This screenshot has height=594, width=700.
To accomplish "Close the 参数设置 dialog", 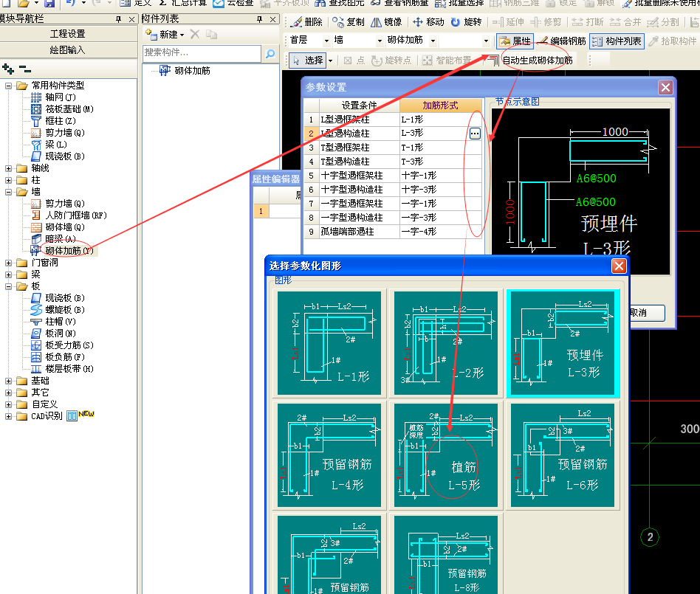I will pyautogui.click(x=665, y=88).
